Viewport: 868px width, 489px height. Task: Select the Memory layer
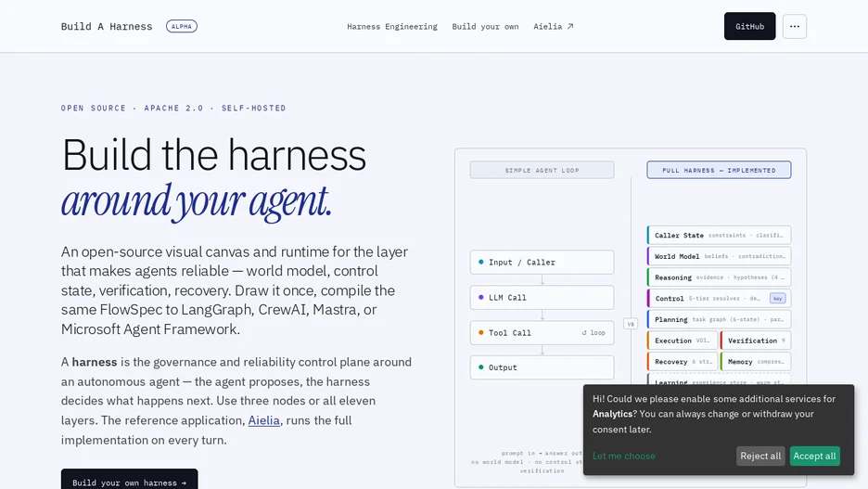(x=756, y=361)
